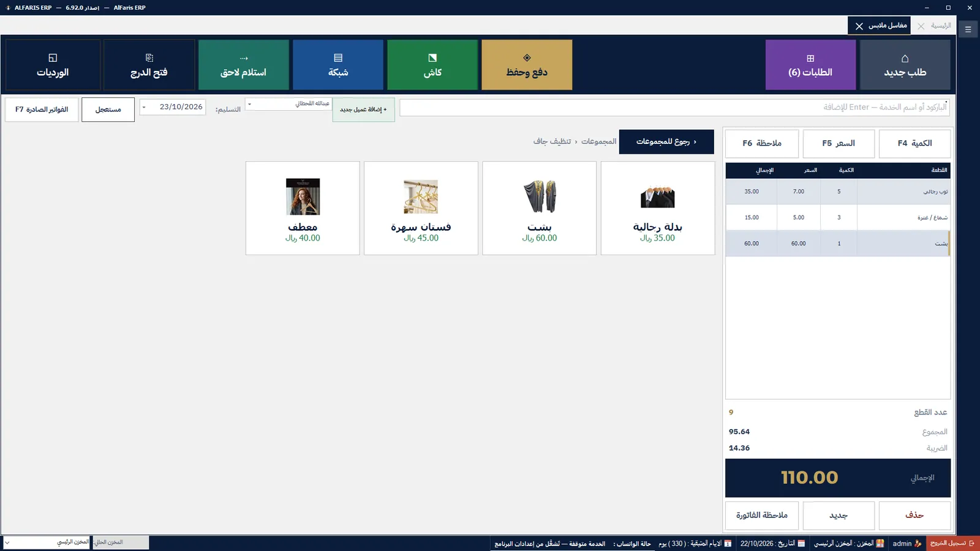980x551 pixels.
Task: Switch to the الرئيسية tab
Action: (x=941, y=26)
